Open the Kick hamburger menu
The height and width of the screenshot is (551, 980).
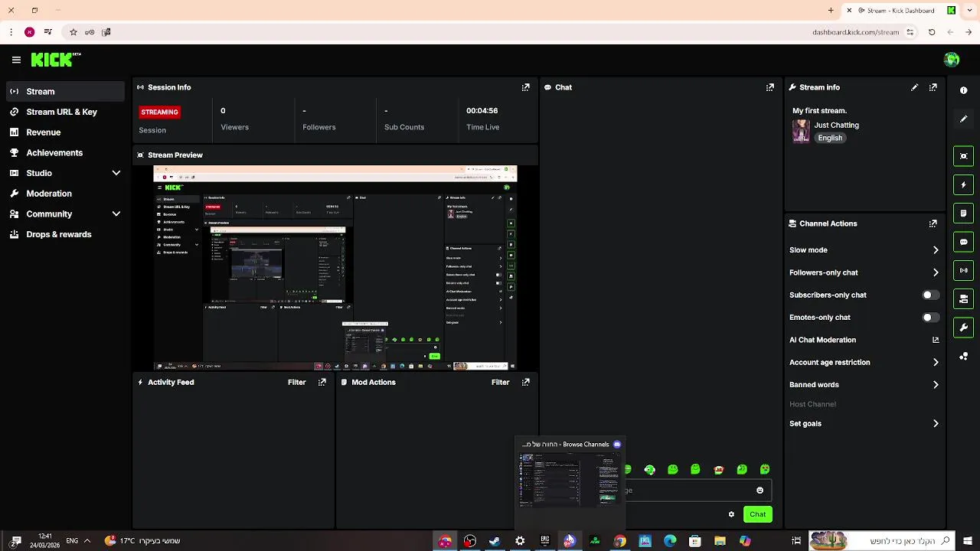(16, 60)
